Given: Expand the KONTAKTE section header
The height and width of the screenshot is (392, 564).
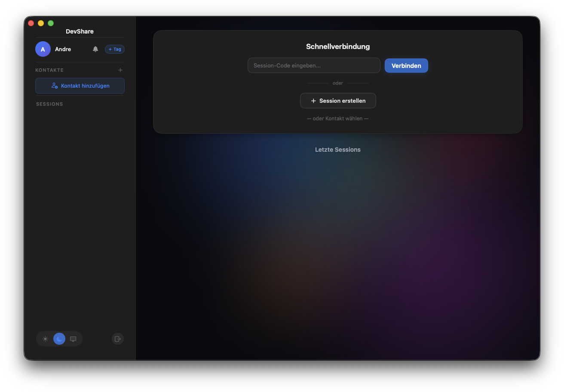Looking at the screenshot, I should point(49,70).
